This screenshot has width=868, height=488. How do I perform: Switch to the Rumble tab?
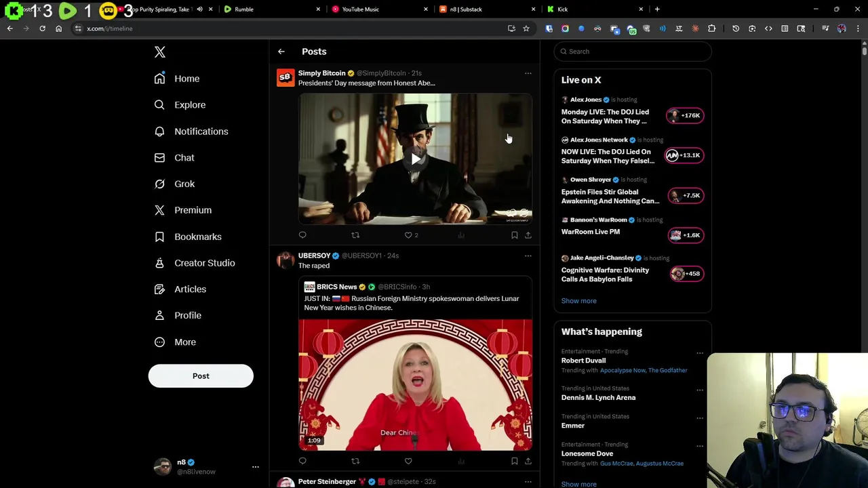(271, 9)
